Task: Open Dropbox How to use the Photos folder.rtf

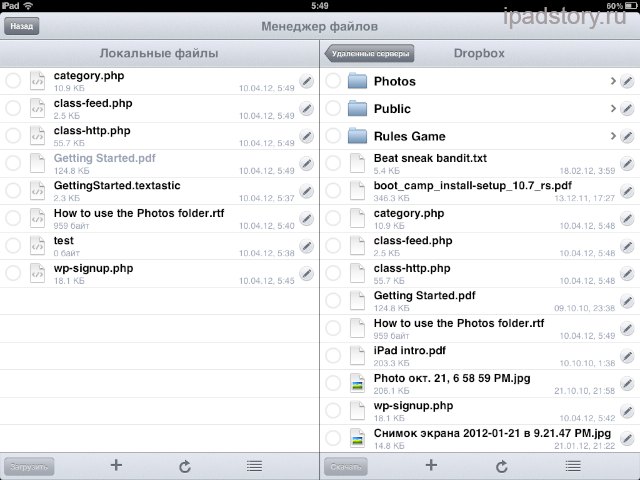Action: [x=480, y=329]
